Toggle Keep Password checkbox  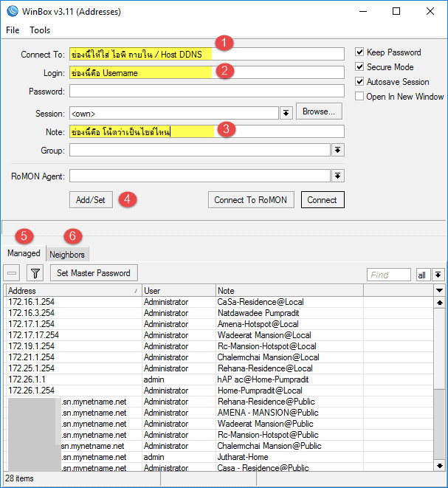point(359,52)
